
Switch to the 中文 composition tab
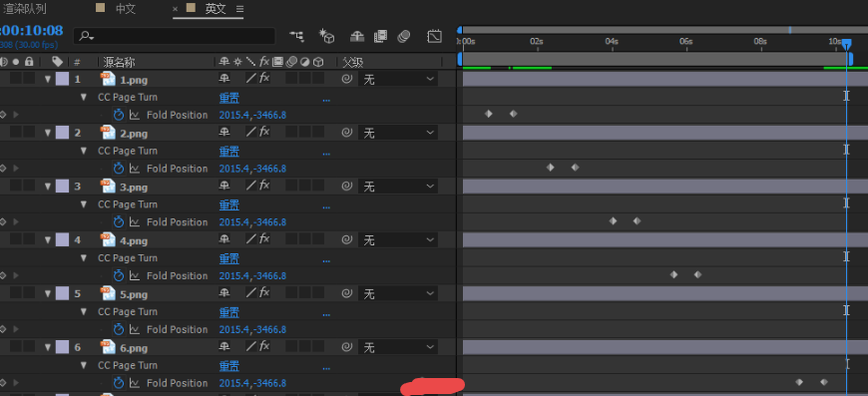(125, 9)
